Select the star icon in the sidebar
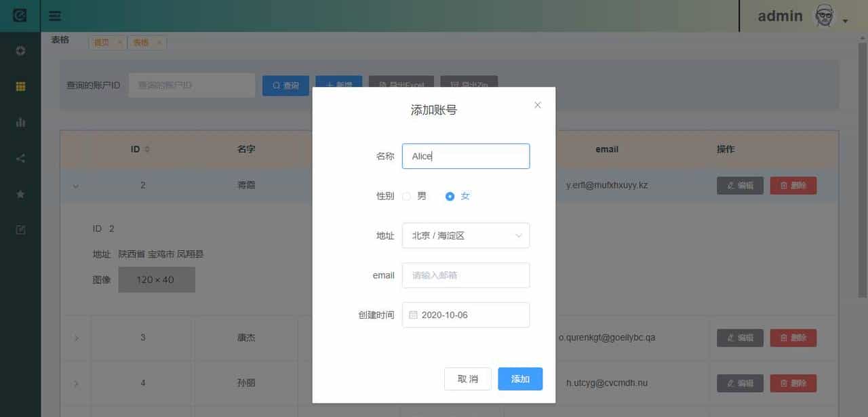Viewport: 868px width, 417px height. [x=20, y=194]
